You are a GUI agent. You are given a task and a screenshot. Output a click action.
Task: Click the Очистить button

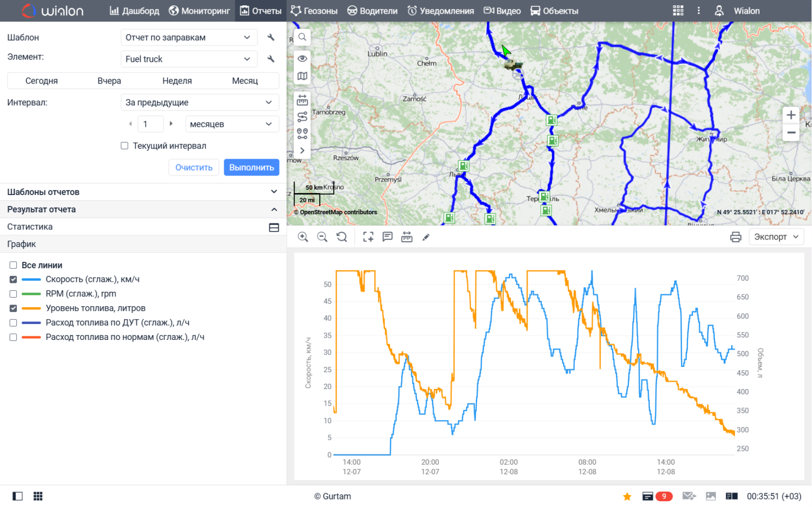[x=193, y=168]
